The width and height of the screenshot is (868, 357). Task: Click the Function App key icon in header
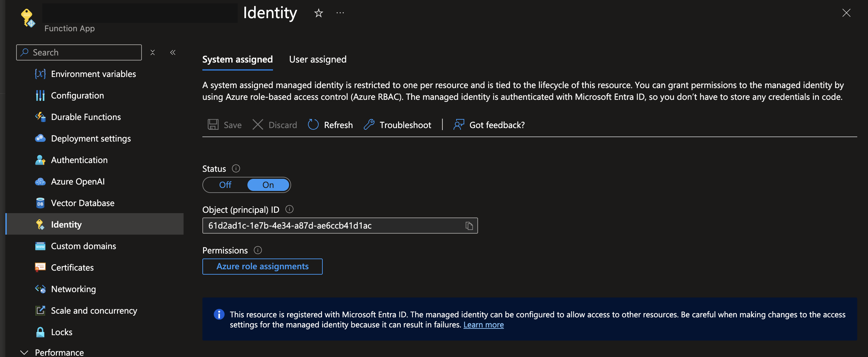pos(28,17)
